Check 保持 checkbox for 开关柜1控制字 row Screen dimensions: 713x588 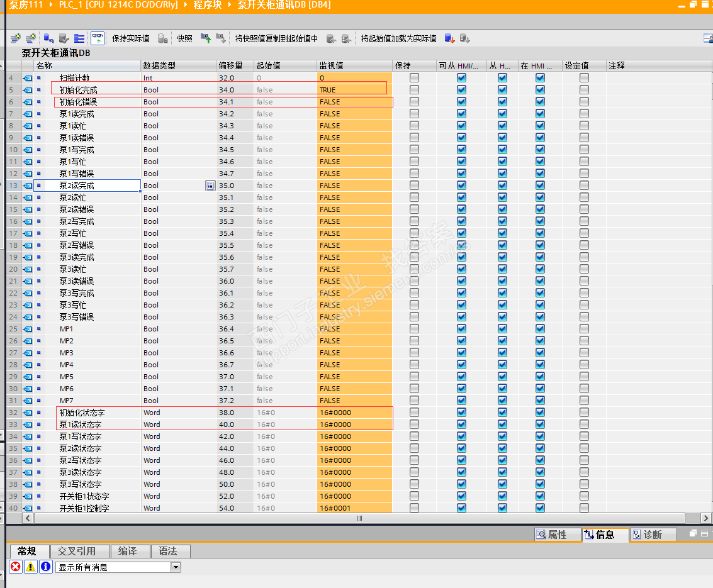pos(414,508)
